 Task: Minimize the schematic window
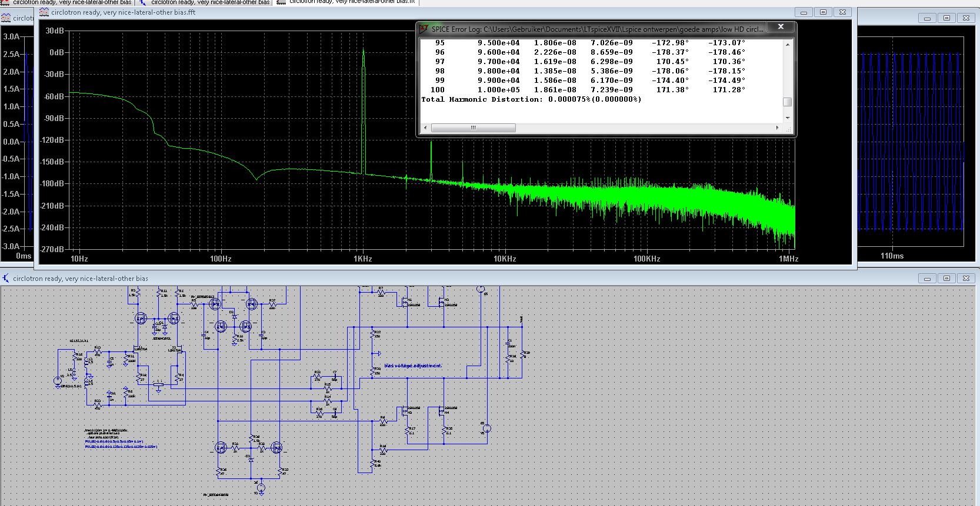(927, 279)
